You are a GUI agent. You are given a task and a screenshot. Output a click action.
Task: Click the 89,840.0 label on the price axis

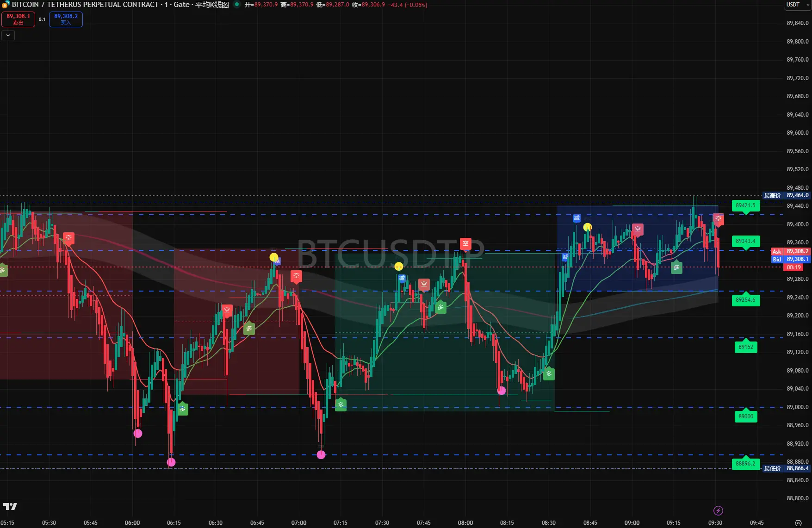pos(798,23)
